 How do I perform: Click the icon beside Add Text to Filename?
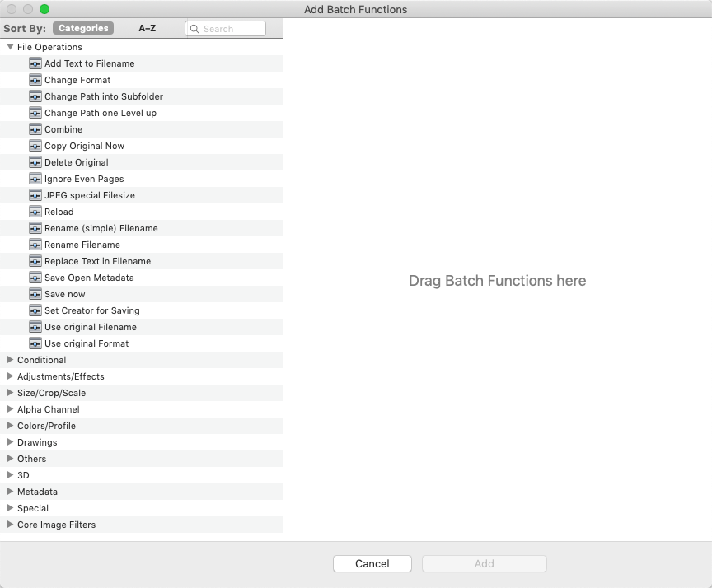35,63
